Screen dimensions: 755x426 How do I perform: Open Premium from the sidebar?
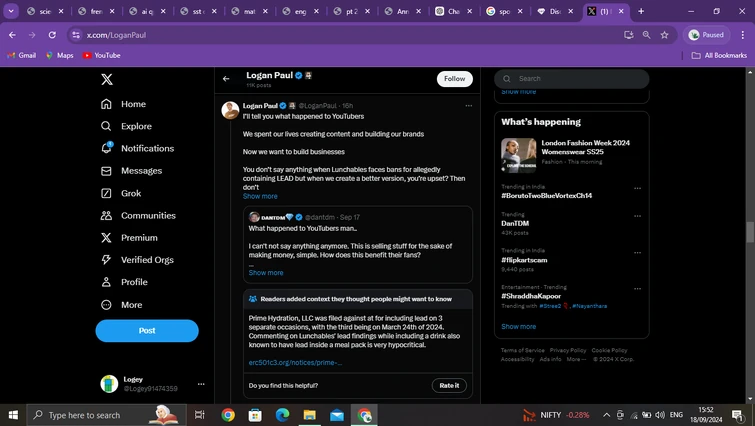(129, 238)
